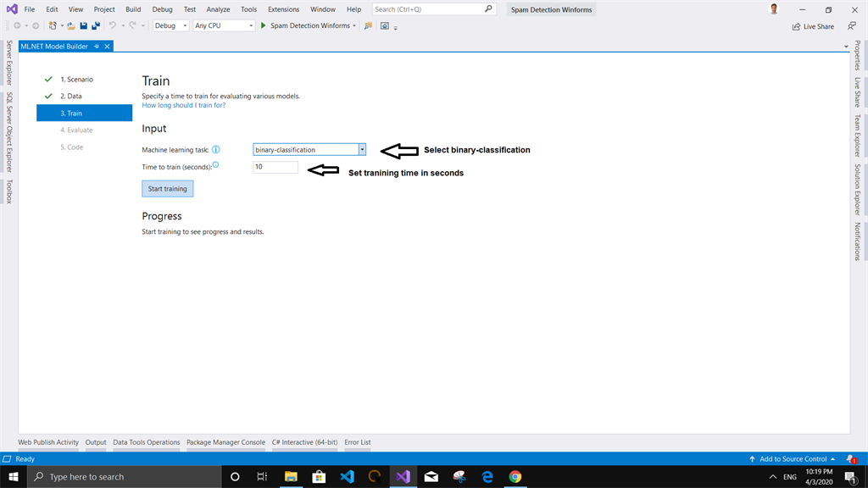Open the 'How long should I train for?' link
This screenshot has height=488, width=868.
click(x=183, y=104)
